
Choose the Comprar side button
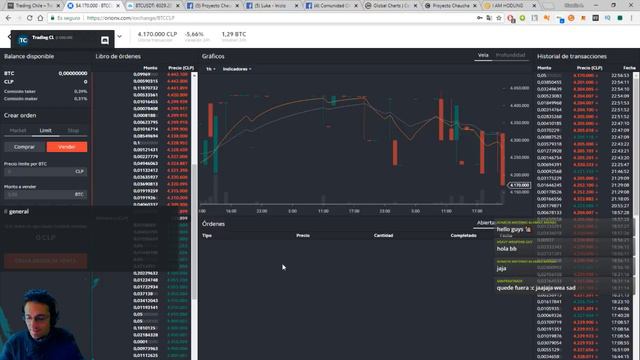click(24, 147)
